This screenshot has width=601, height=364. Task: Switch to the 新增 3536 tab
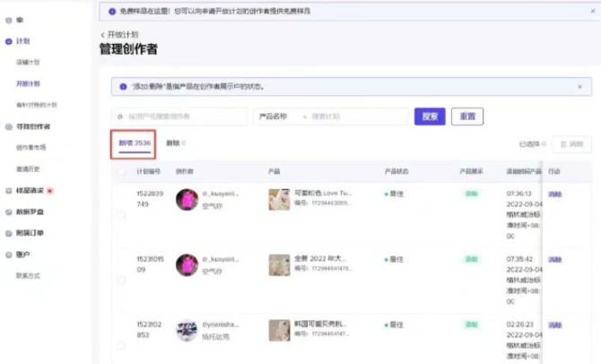[135, 143]
